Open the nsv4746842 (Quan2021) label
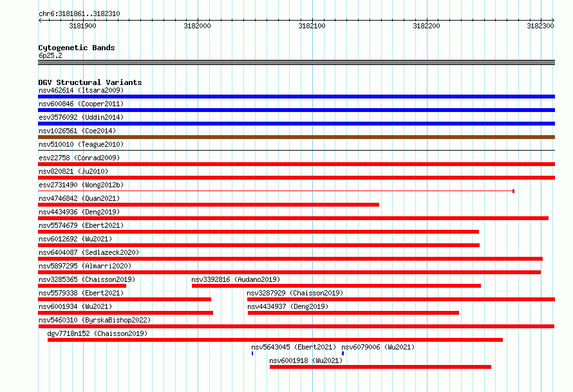This screenshot has width=573, height=392. (79, 198)
